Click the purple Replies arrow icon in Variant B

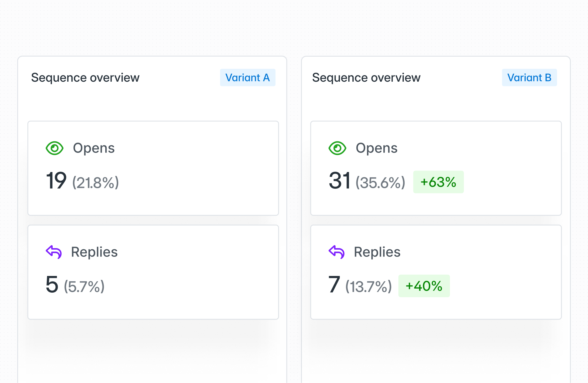pos(337,252)
